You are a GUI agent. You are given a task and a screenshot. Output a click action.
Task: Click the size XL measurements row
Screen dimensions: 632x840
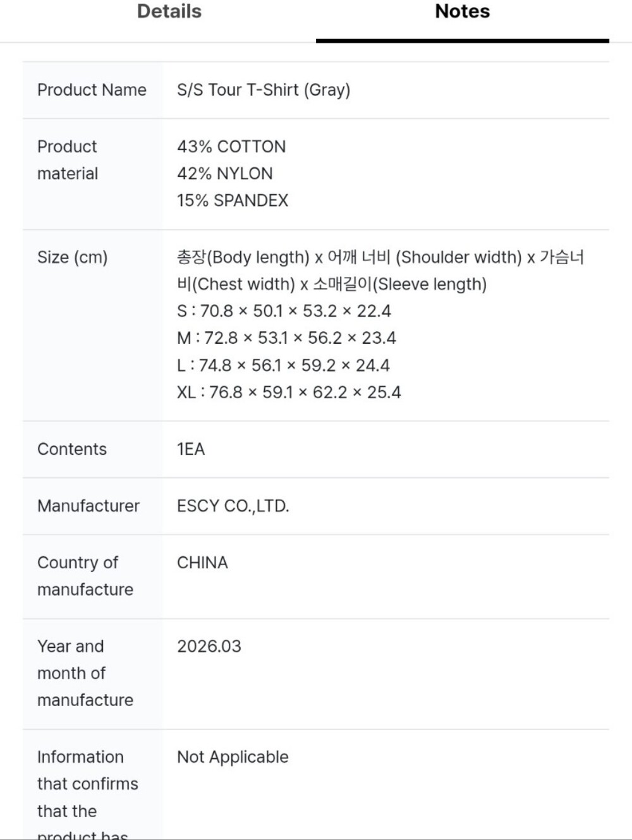tap(289, 393)
